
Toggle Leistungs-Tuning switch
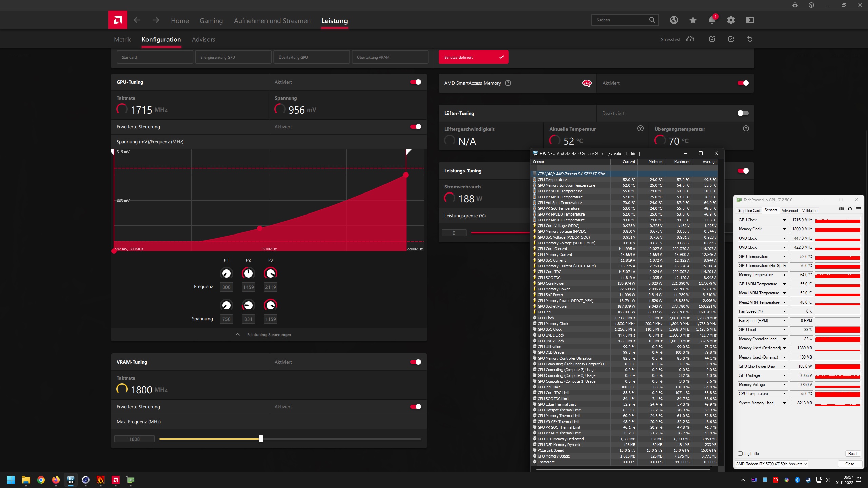point(743,171)
